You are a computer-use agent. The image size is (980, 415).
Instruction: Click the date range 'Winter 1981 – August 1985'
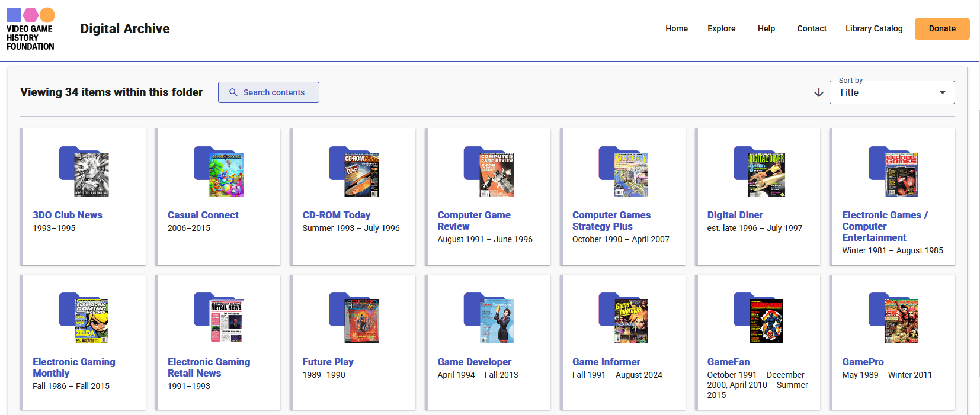[893, 250]
